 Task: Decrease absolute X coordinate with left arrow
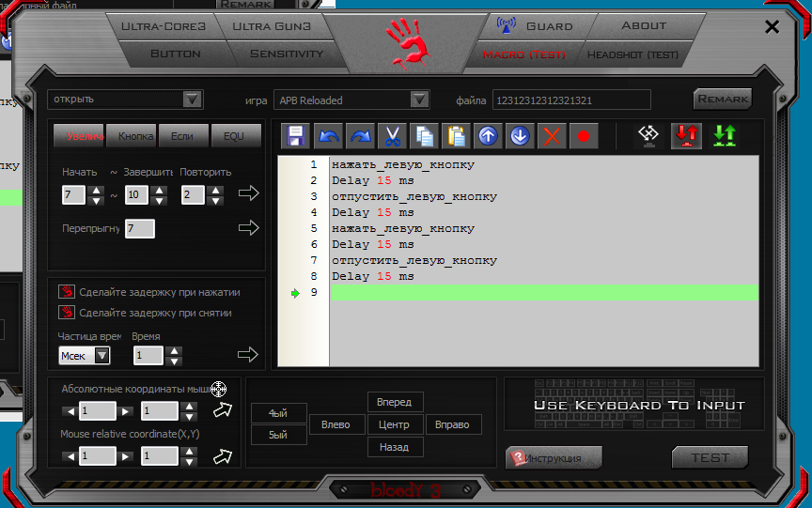click(70, 412)
